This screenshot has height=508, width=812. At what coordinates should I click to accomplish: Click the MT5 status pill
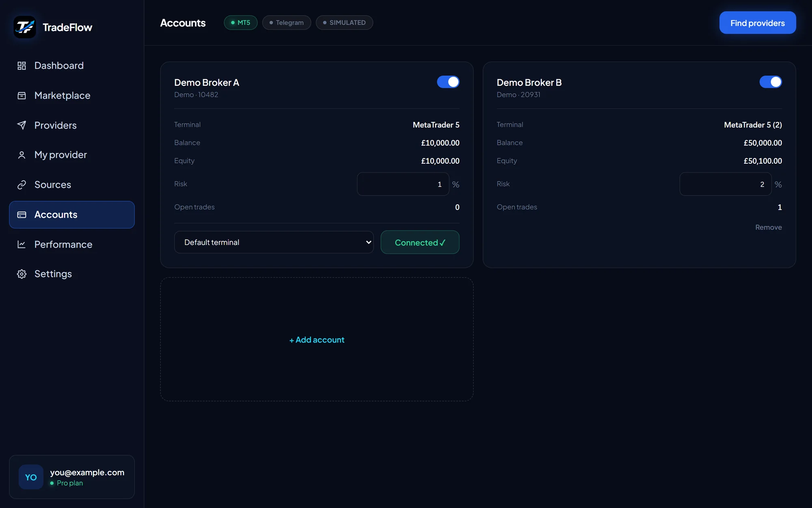(x=241, y=23)
